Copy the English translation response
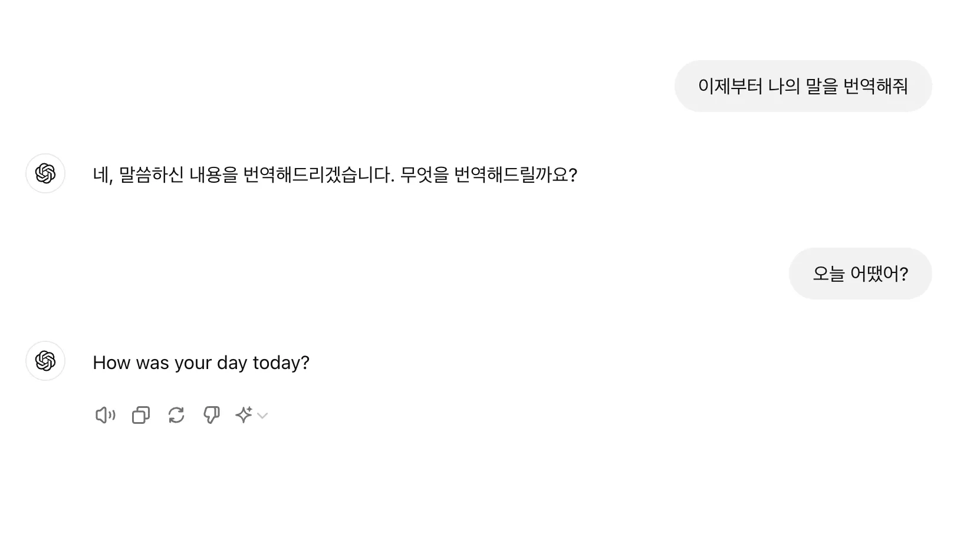The image size is (980, 540). coord(140,415)
